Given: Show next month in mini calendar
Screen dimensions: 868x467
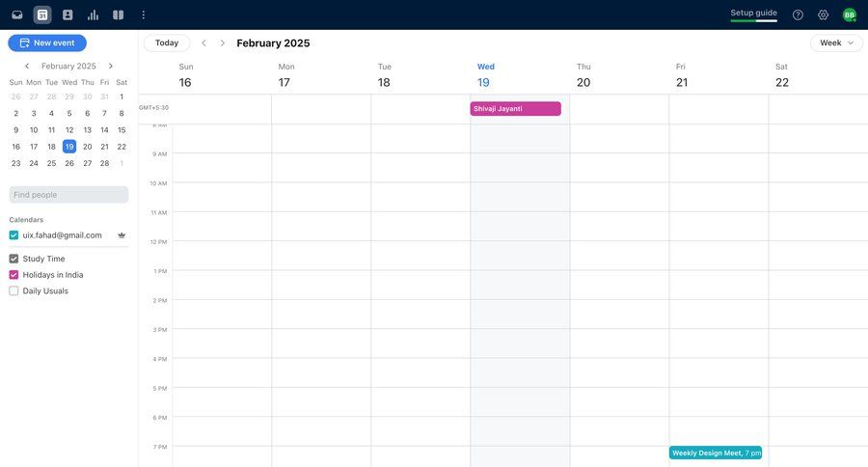Looking at the screenshot, I should [x=111, y=66].
